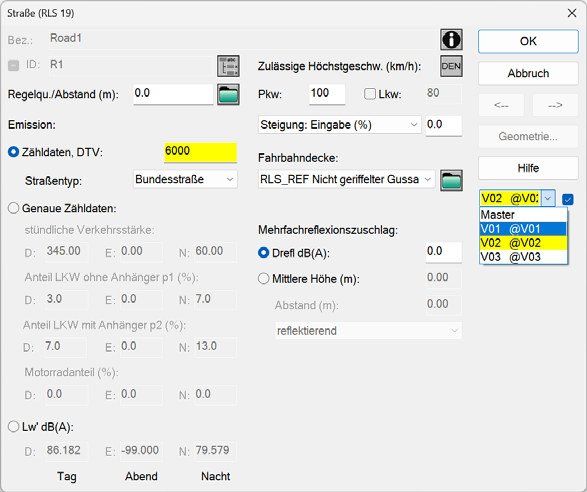The image size is (587, 492).
Task: Enable the Lkw speed checkbox
Action: tap(369, 94)
